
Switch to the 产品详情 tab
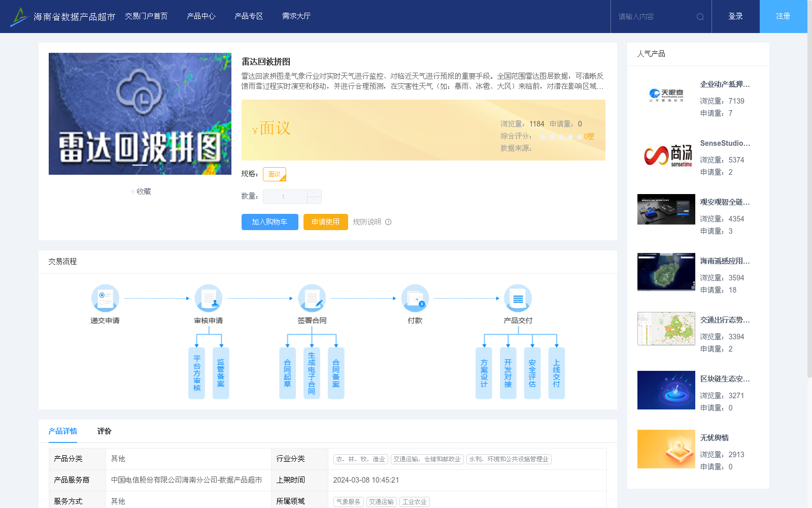pos(63,431)
